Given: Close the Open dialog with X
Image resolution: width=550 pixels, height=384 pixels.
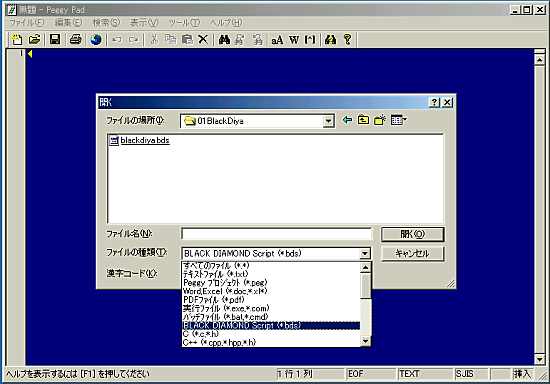Looking at the screenshot, I should click(x=447, y=102).
